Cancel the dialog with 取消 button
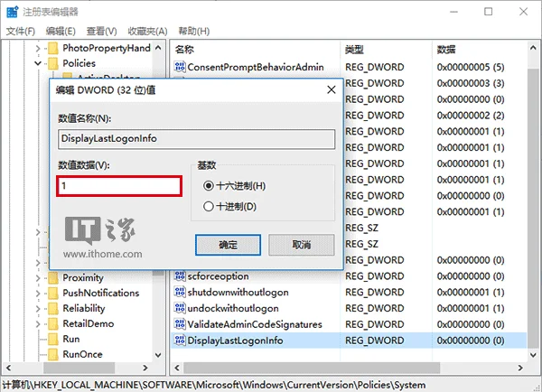Image resolution: width=542 pixels, height=392 pixels. coord(302,245)
